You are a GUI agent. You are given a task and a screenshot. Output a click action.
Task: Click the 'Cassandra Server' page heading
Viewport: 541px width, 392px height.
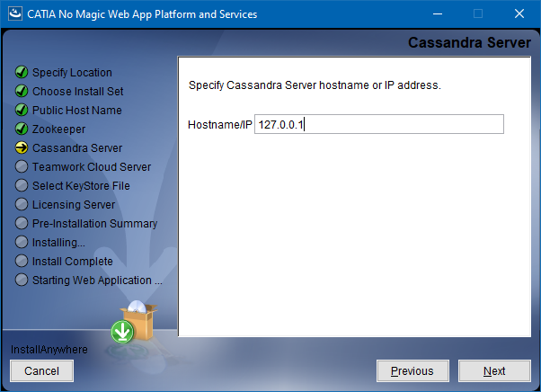click(x=469, y=43)
